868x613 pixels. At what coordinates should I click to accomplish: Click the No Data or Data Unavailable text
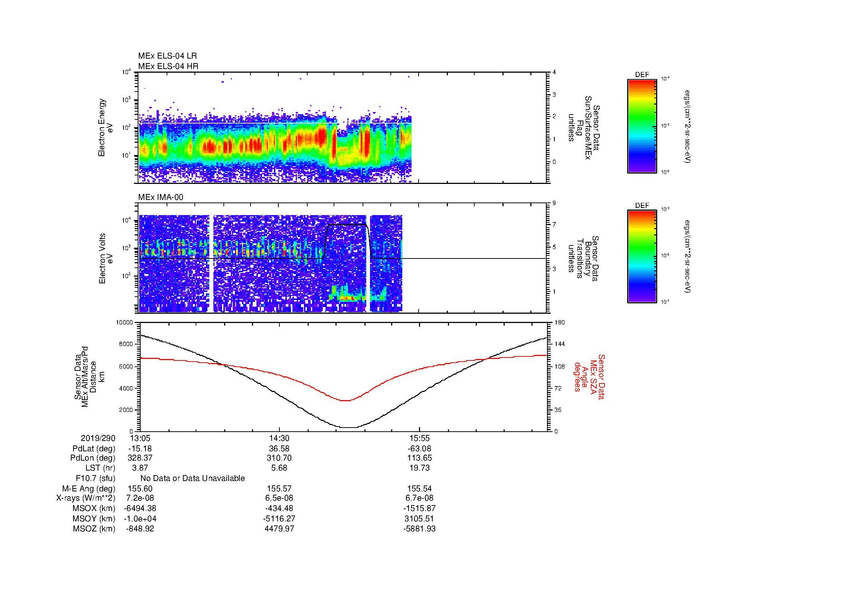tap(193, 478)
